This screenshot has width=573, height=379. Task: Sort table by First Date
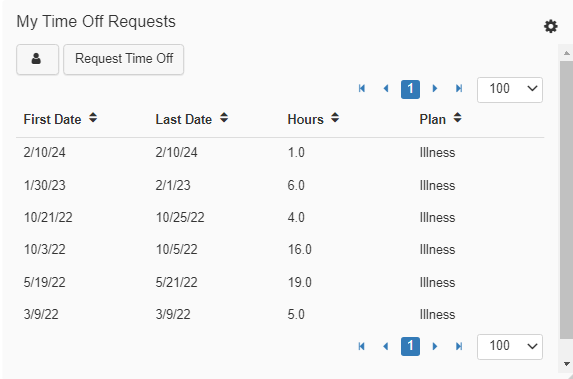pos(60,119)
